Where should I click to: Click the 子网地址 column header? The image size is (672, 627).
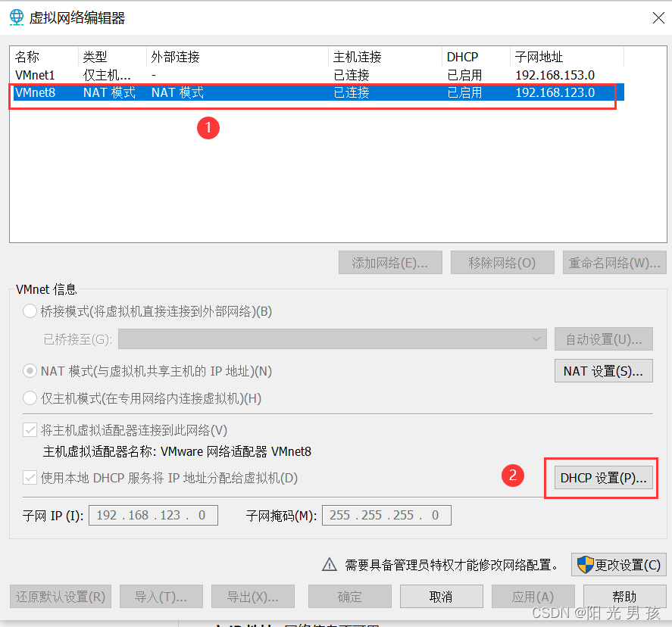point(567,57)
